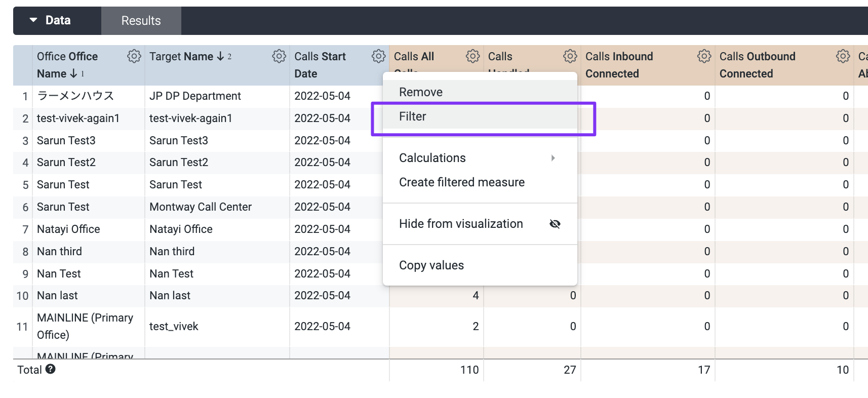Click the ラーメンハウス office cell

click(x=75, y=96)
